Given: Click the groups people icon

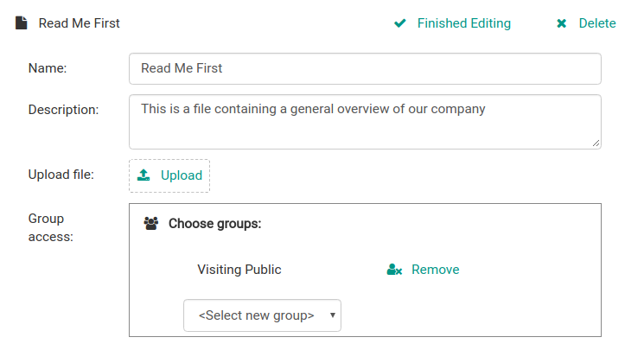Looking at the screenshot, I should [x=151, y=224].
